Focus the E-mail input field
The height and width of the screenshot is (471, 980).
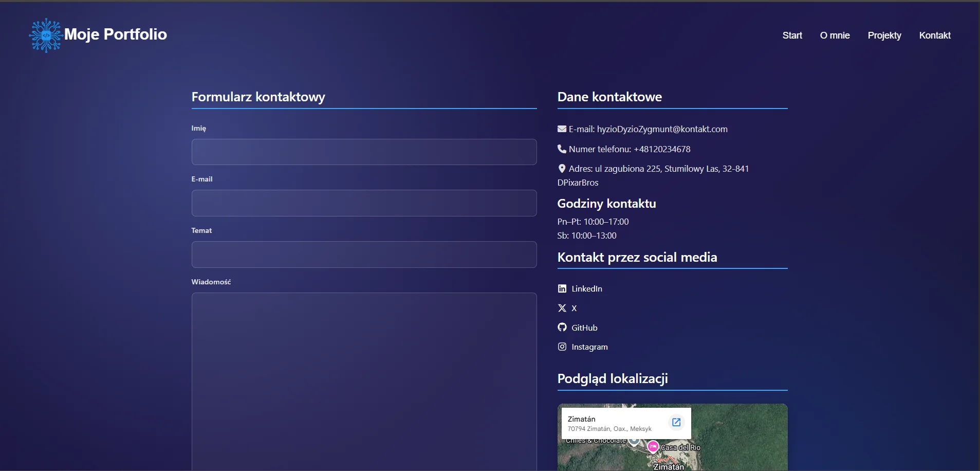364,203
